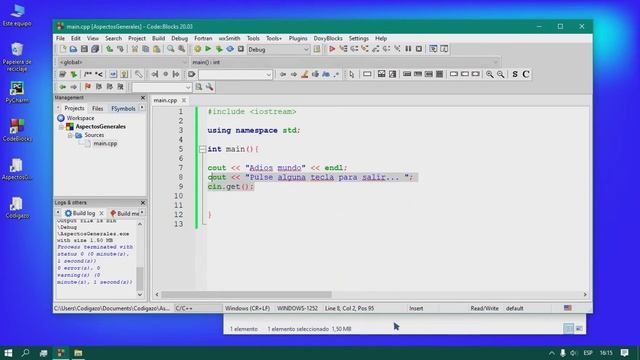Image resolution: width=640 pixels, height=360 pixels.
Task: Click the Break debugger pause icon
Action: click(x=408, y=49)
